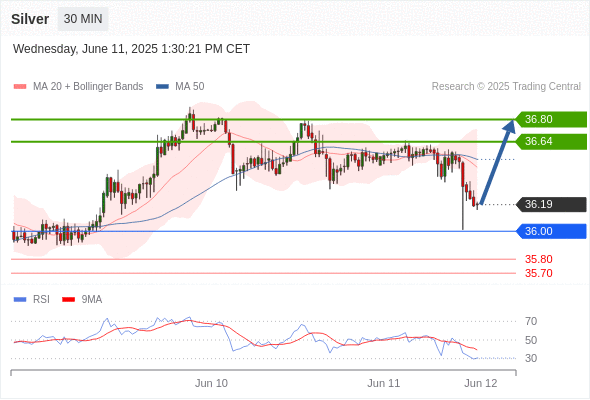Click Research © 2025 Trading Central credit
The width and height of the screenshot is (590, 400).
[506, 87]
